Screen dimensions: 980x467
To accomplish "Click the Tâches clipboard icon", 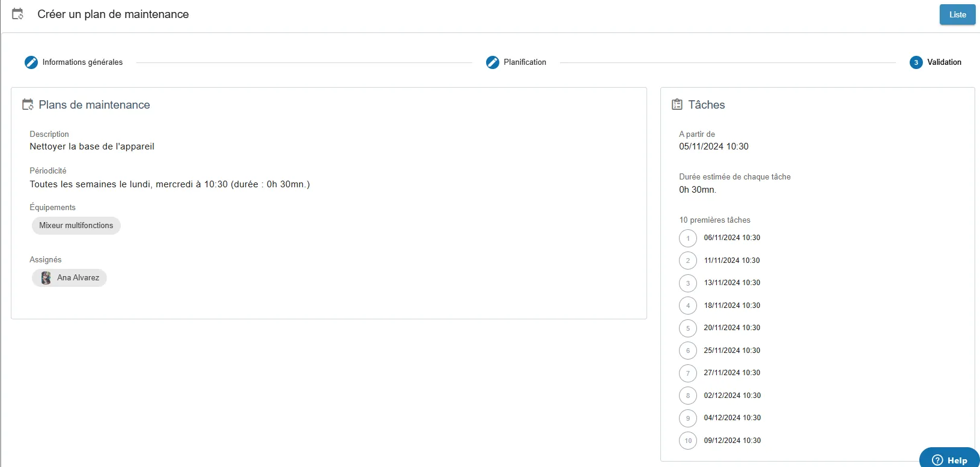I will 677,105.
